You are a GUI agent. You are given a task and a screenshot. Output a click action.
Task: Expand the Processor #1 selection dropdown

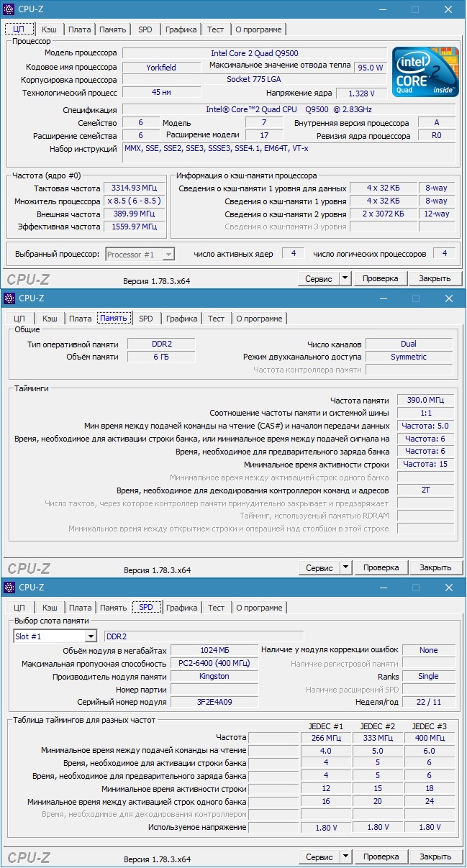pyautogui.click(x=168, y=254)
